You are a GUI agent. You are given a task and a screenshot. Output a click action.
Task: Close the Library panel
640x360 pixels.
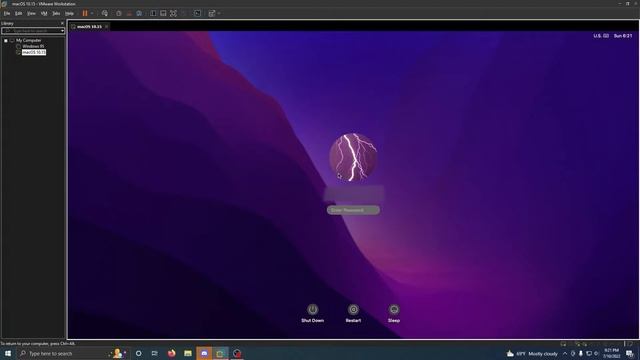(x=62, y=23)
